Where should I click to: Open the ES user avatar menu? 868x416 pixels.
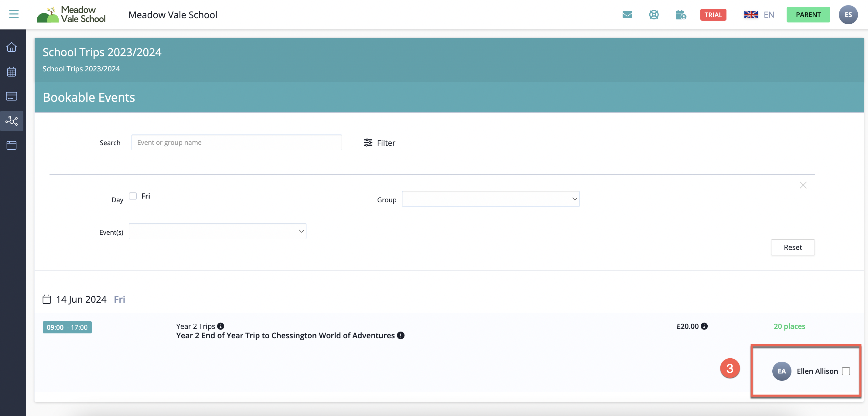[x=848, y=15]
